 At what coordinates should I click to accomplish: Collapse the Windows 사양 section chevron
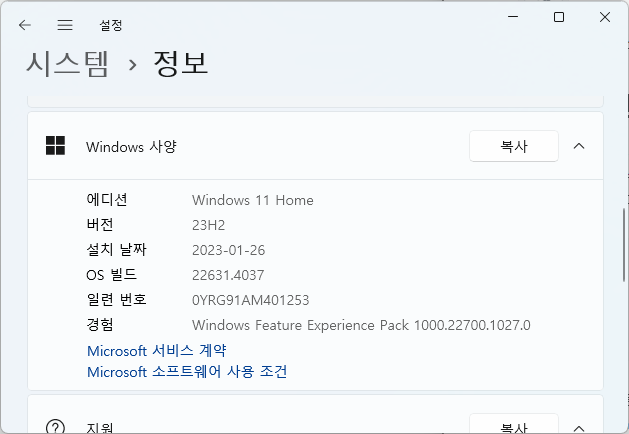point(579,146)
